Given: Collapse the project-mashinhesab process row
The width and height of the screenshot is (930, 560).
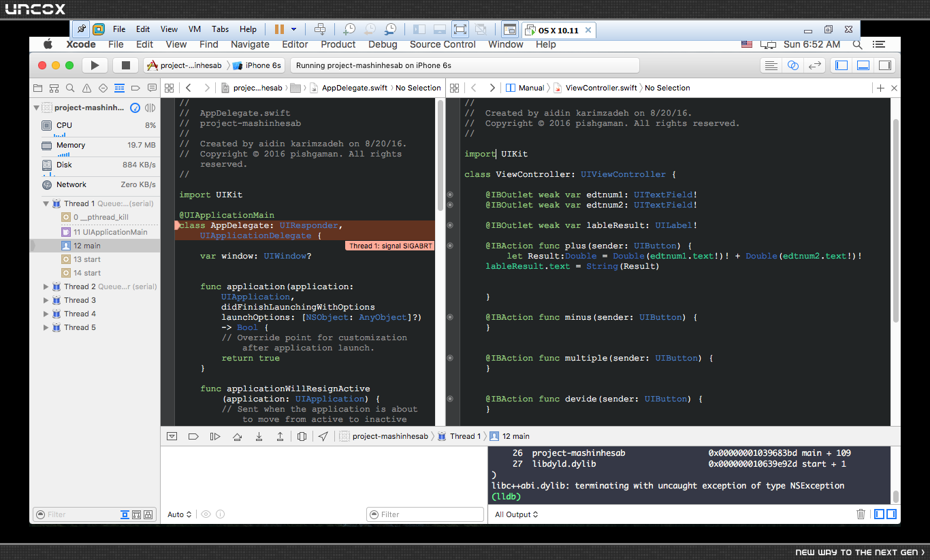Looking at the screenshot, I should (37, 108).
